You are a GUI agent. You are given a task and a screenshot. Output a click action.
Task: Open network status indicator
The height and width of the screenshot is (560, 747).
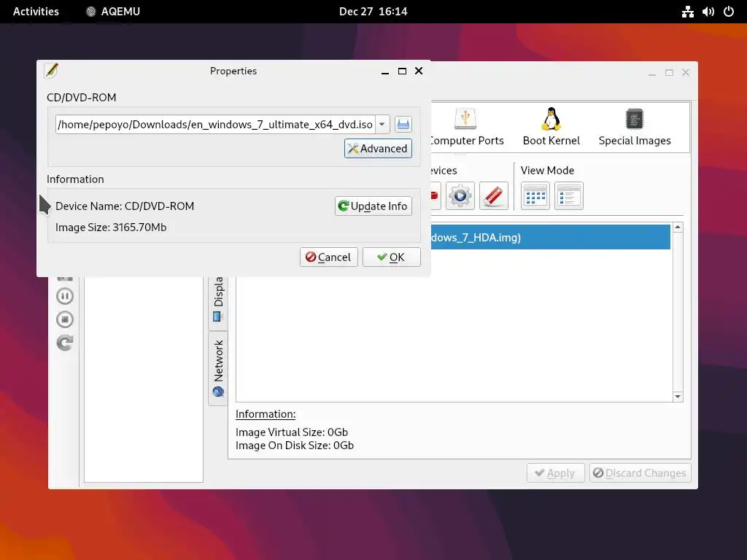pyautogui.click(x=687, y=12)
